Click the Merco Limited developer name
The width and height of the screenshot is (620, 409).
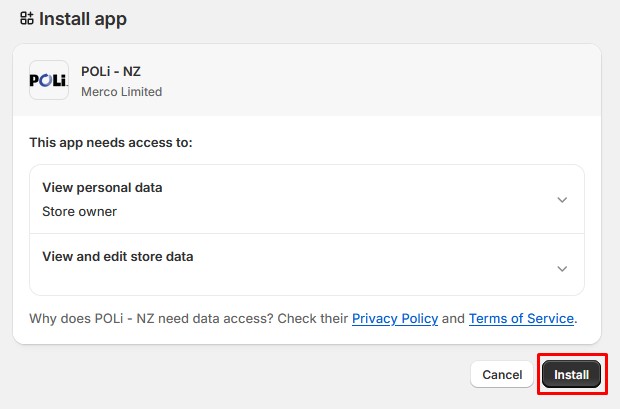[121, 91]
